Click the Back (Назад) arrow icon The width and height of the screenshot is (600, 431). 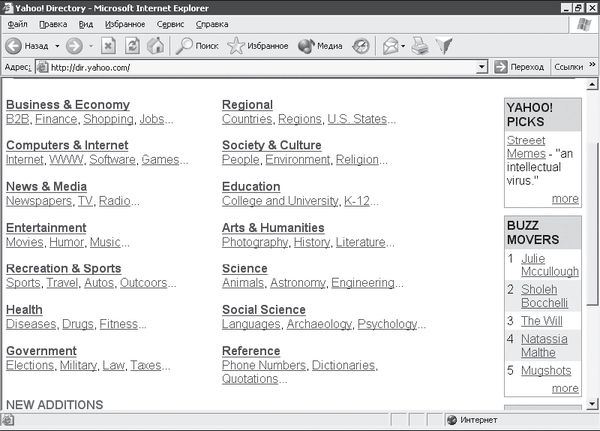click(14, 46)
